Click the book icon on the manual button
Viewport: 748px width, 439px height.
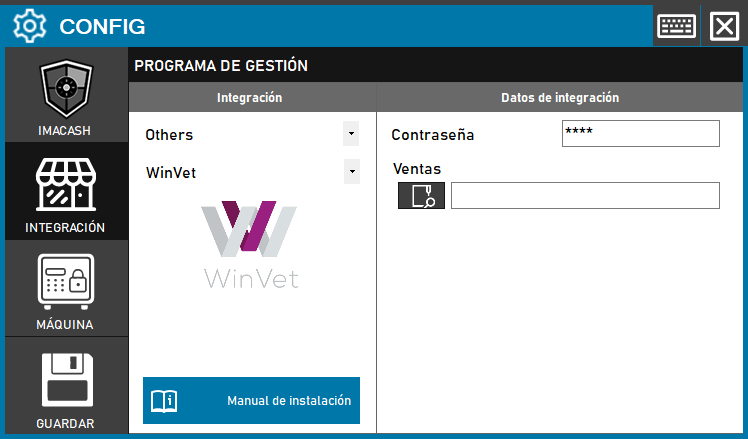(163, 401)
